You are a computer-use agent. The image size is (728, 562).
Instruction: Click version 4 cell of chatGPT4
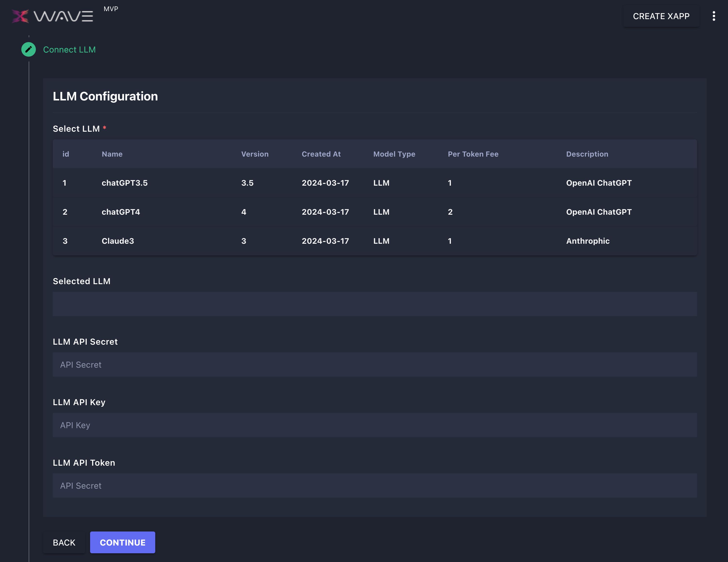pyautogui.click(x=244, y=212)
